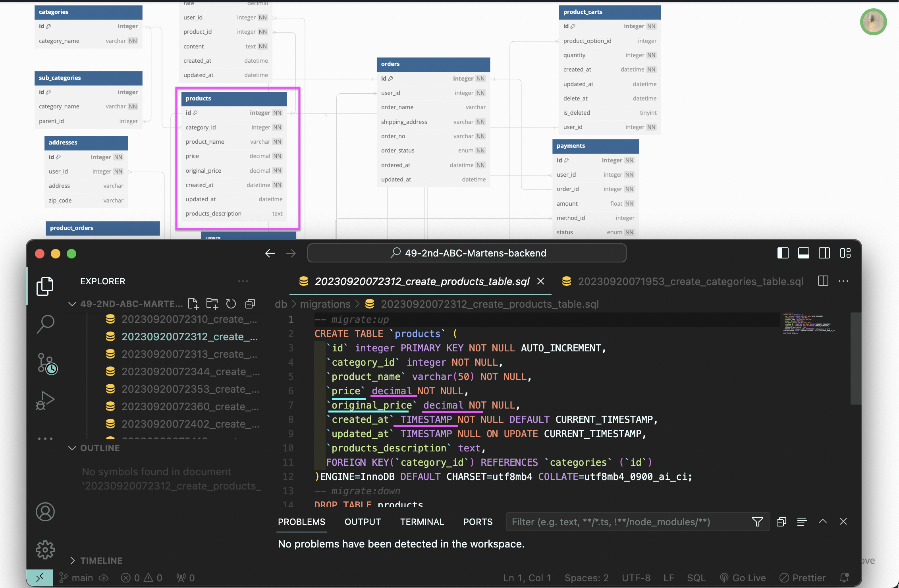
Task: Click the New Folder icon in Explorer
Action: pos(212,304)
